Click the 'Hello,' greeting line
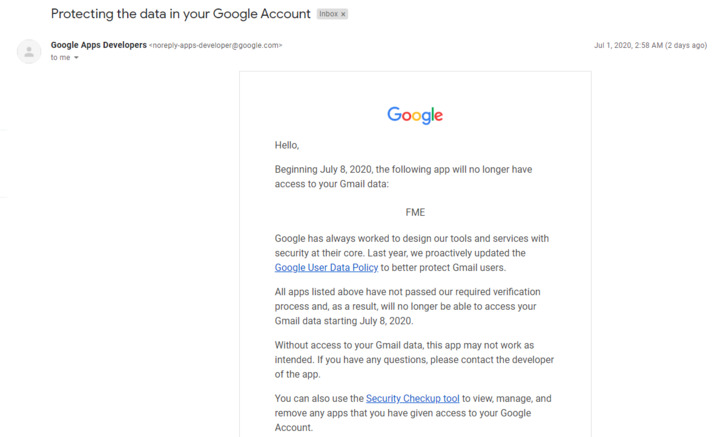 pyautogui.click(x=287, y=146)
